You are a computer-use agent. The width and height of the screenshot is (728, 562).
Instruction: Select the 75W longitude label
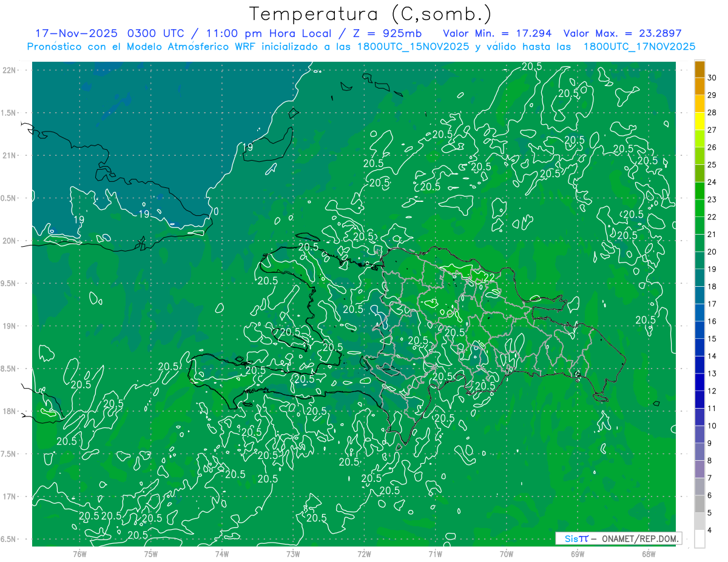[150, 554]
